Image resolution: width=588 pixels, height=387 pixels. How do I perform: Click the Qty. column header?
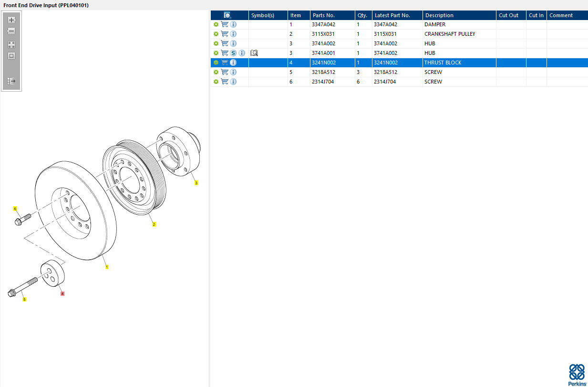point(363,15)
